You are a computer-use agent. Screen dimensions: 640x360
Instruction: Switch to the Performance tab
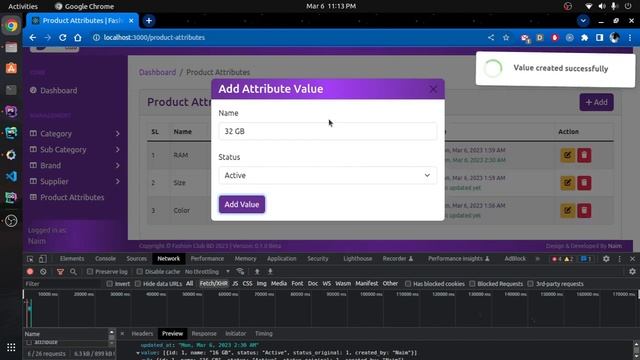pos(207,259)
